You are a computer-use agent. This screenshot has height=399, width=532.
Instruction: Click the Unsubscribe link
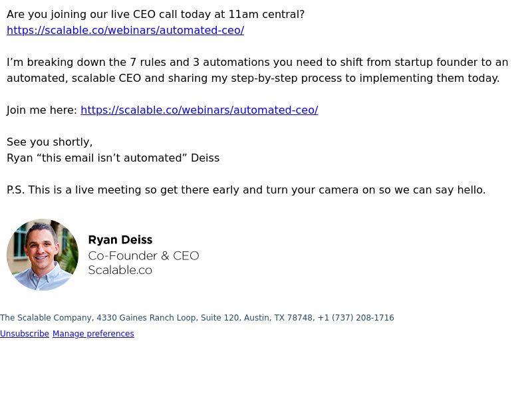point(25,334)
